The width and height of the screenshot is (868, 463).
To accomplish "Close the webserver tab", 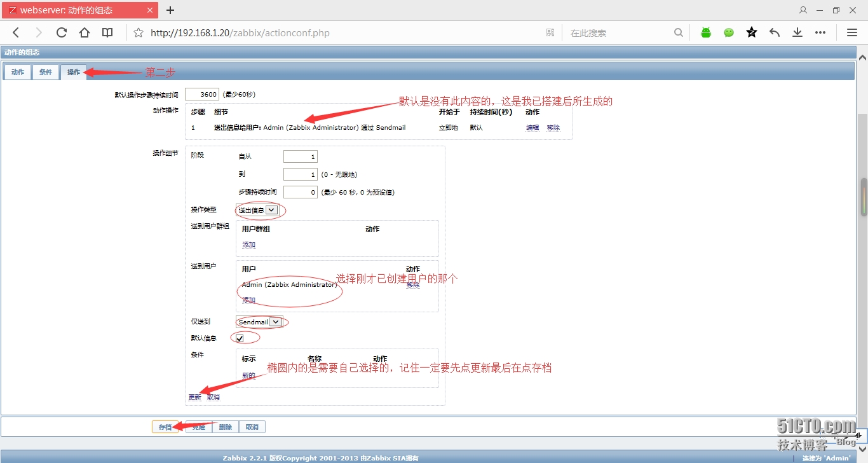I will coord(150,10).
